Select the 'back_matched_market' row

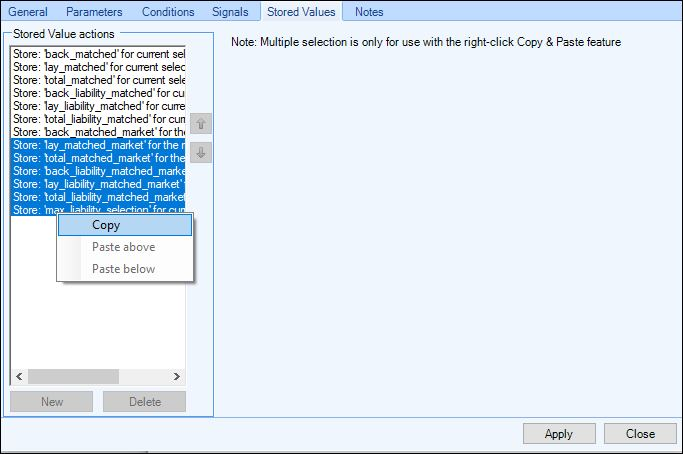pos(98,132)
